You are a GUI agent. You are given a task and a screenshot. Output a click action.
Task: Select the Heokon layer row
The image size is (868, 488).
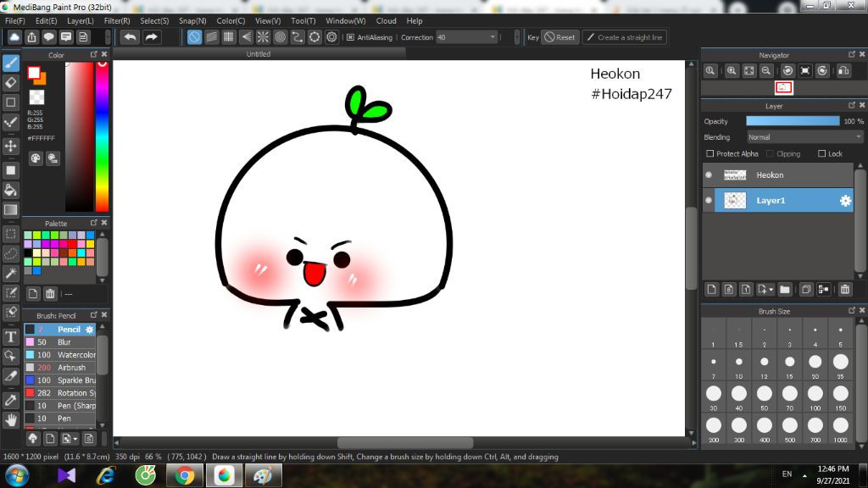(778, 175)
